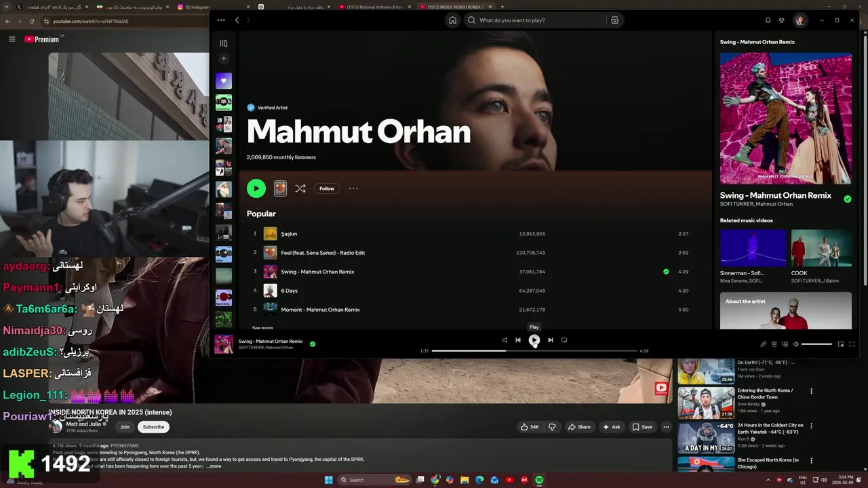
Task: Toggle the green check in the Now Playing panel
Action: 847,199
